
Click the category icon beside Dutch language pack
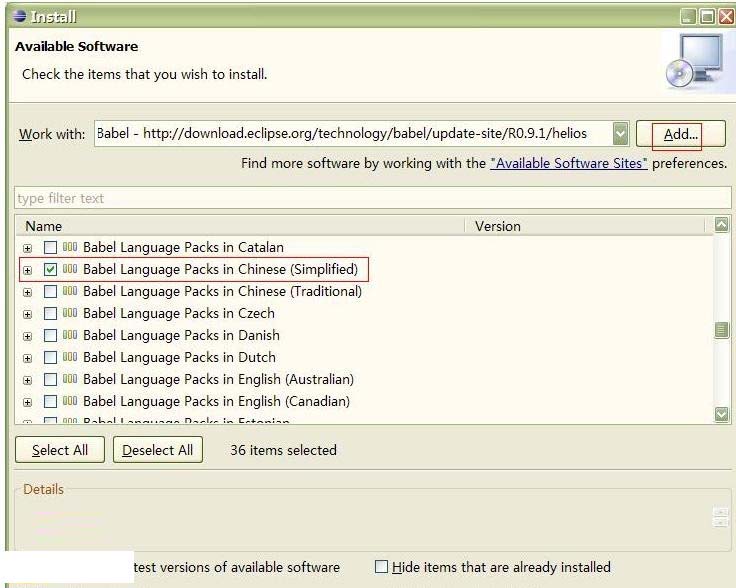[70, 357]
